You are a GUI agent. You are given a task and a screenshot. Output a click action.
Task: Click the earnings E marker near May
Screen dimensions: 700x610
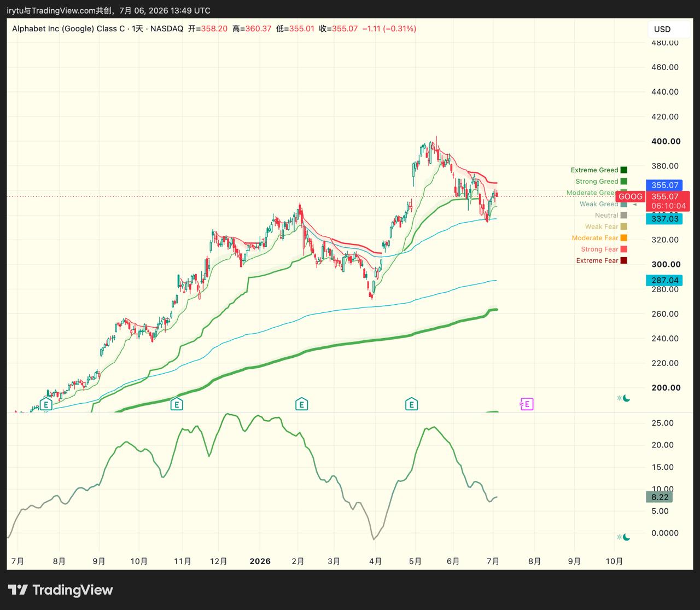[x=411, y=404]
